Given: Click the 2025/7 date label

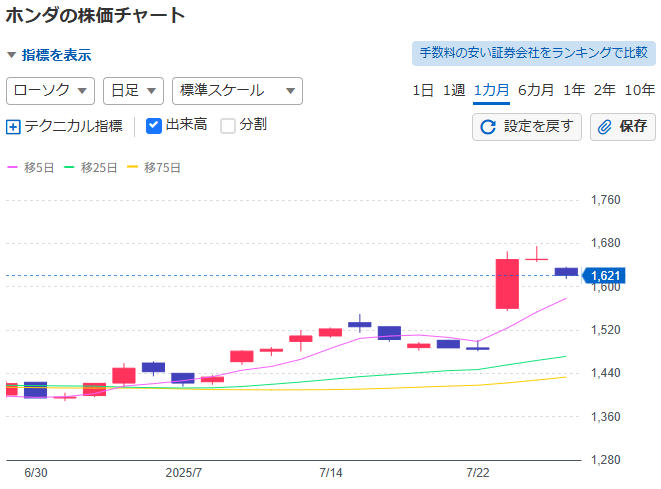Looking at the screenshot, I should (183, 473).
